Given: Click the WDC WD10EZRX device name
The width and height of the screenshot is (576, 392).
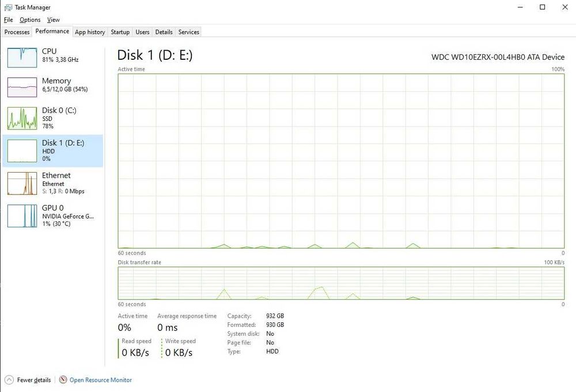Looking at the screenshot, I should click(x=498, y=57).
